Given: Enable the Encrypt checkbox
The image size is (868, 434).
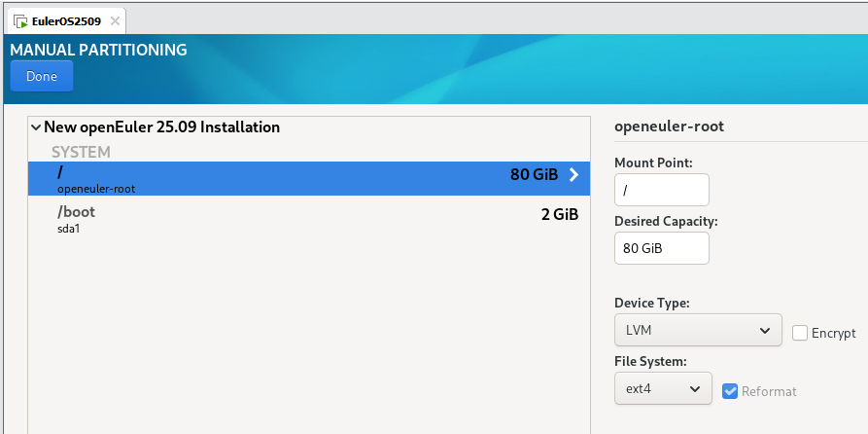Looking at the screenshot, I should tap(799, 333).
